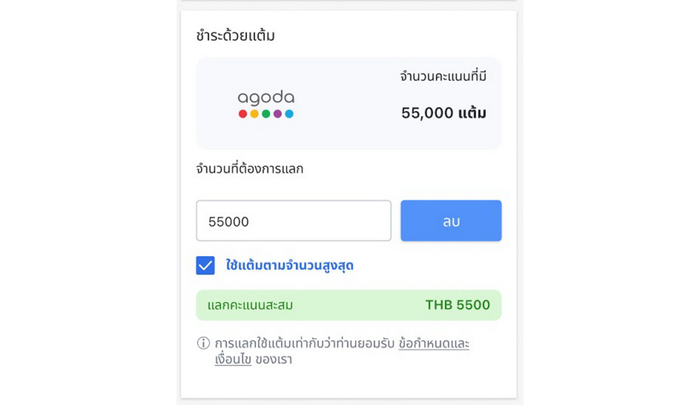This screenshot has width=700, height=405.
Task: Click the ใช้แต้มตามจำนวนสูงสุด checkbox label
Action: 289,266
